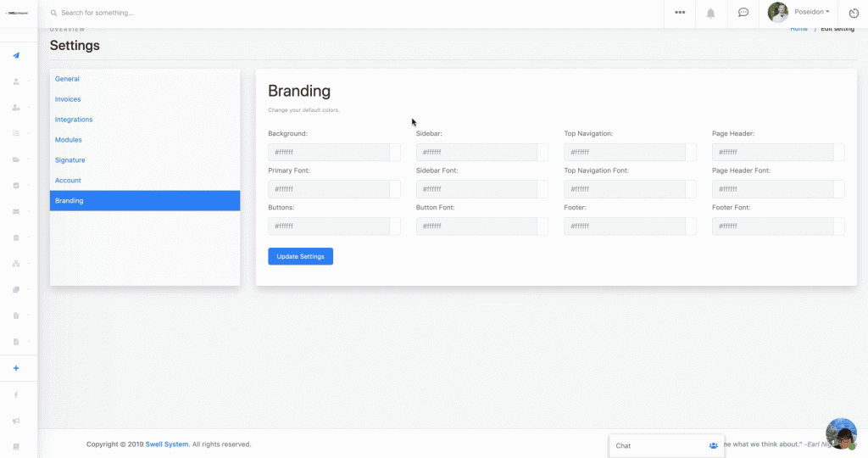Click the Button Font hex input
The image size is (868, 458).
[476, 226]
